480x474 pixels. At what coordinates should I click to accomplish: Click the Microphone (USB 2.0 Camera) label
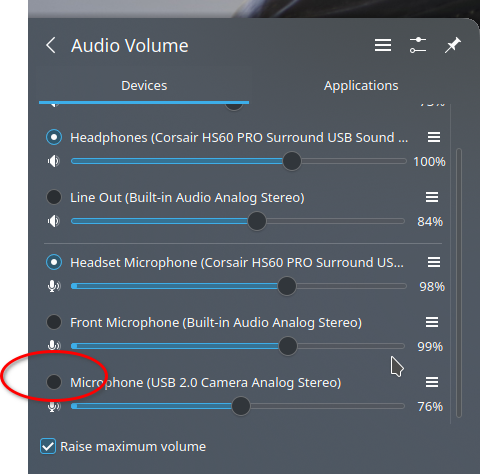[206, 383]
